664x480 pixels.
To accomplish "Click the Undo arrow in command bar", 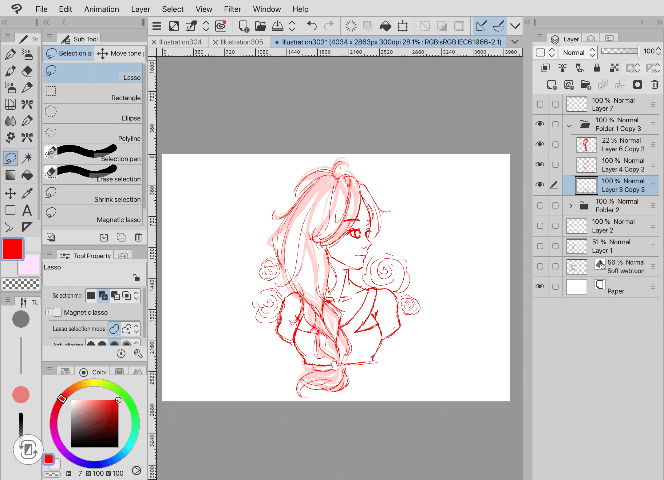I will (x=312, y=26).
